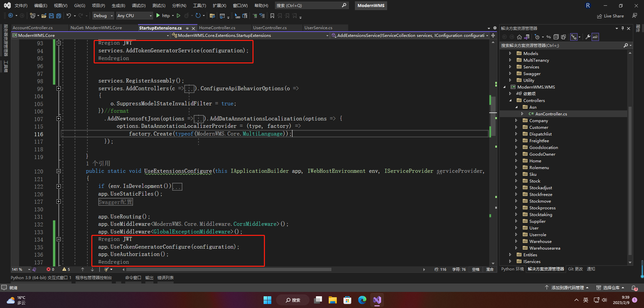Save the current file with disk icon

point(51,16)
